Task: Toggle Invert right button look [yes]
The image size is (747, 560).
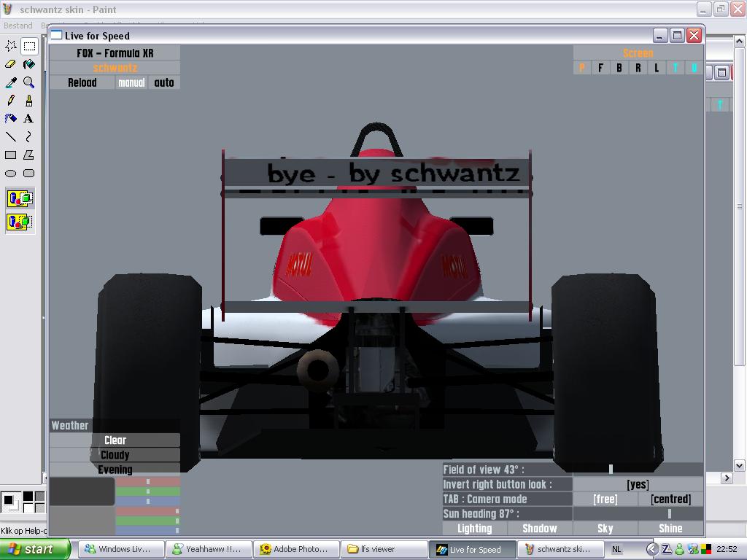Action: pyautogui.click(x=638, y=484)
